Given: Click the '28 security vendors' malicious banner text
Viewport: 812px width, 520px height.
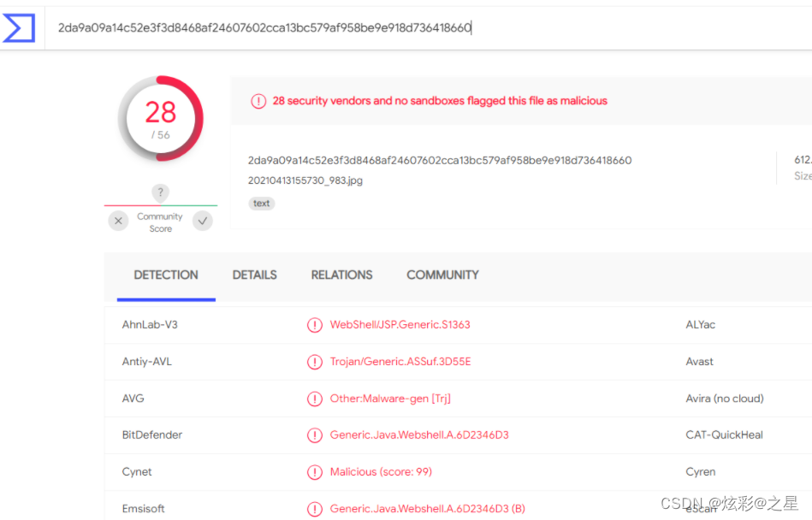Looking at the screenshot, I should click(x=440, y=101).
